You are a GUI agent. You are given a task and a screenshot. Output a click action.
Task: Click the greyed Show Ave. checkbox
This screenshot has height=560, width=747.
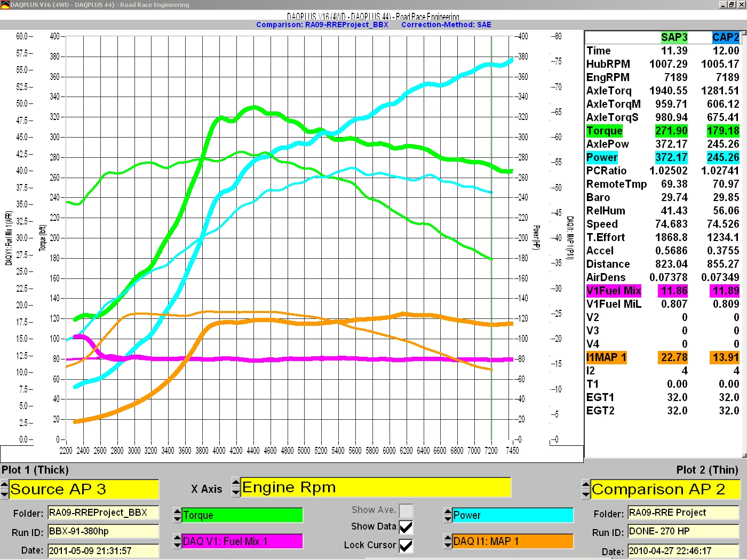406,510
